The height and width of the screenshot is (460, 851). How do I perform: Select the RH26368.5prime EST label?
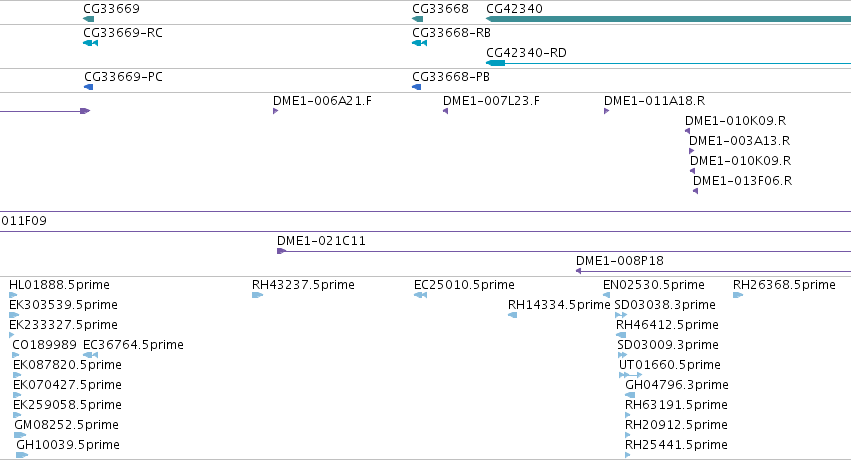[x=784, y=285]
